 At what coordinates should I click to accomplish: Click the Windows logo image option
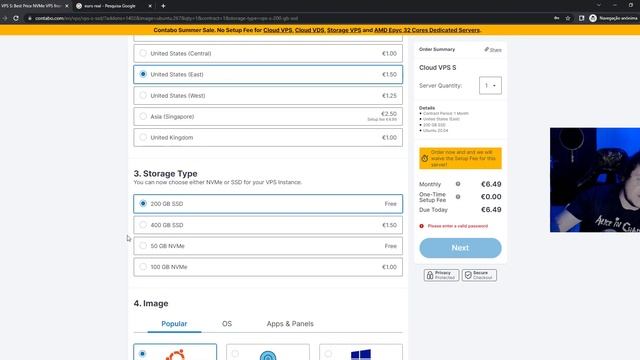pos(361,353)
